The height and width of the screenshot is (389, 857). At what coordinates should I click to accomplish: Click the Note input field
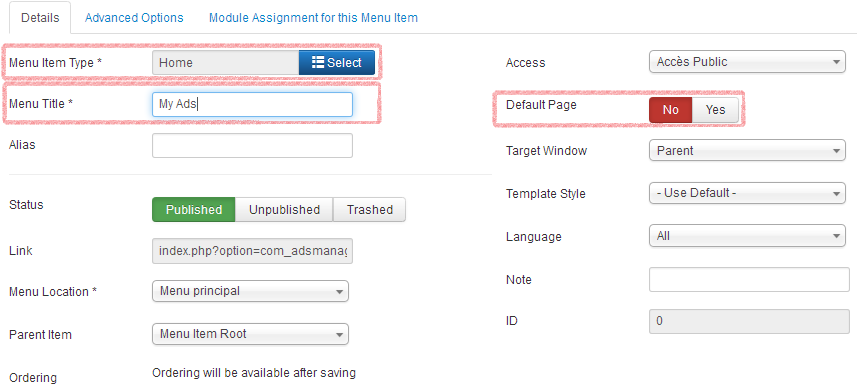(749, 280)
